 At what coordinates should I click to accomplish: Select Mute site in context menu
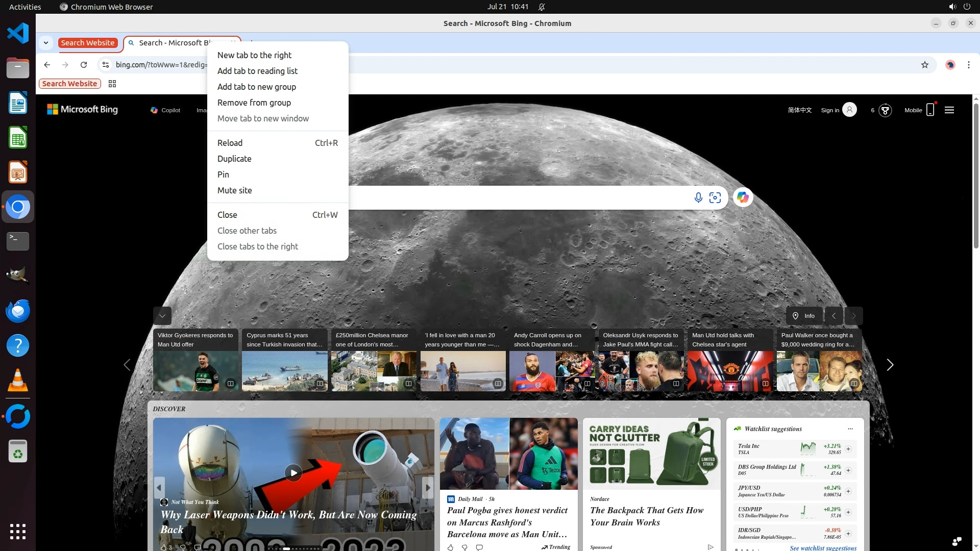point(234,190)
